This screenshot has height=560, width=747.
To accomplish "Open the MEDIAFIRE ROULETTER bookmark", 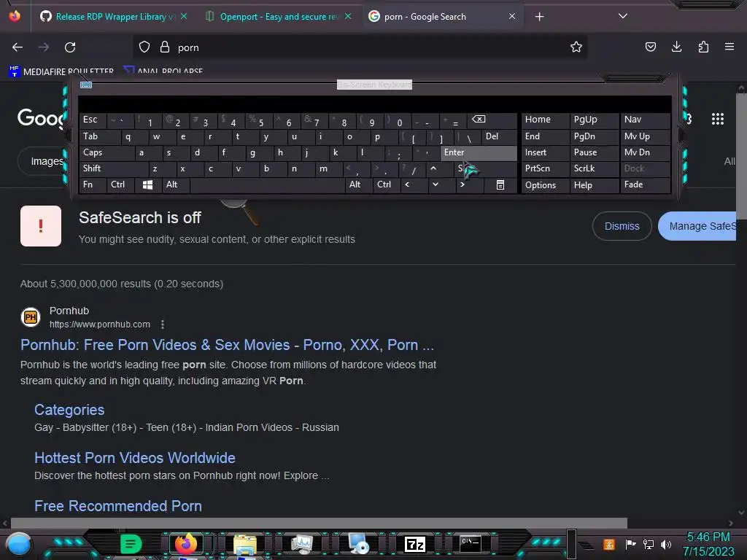I will 61,71.
